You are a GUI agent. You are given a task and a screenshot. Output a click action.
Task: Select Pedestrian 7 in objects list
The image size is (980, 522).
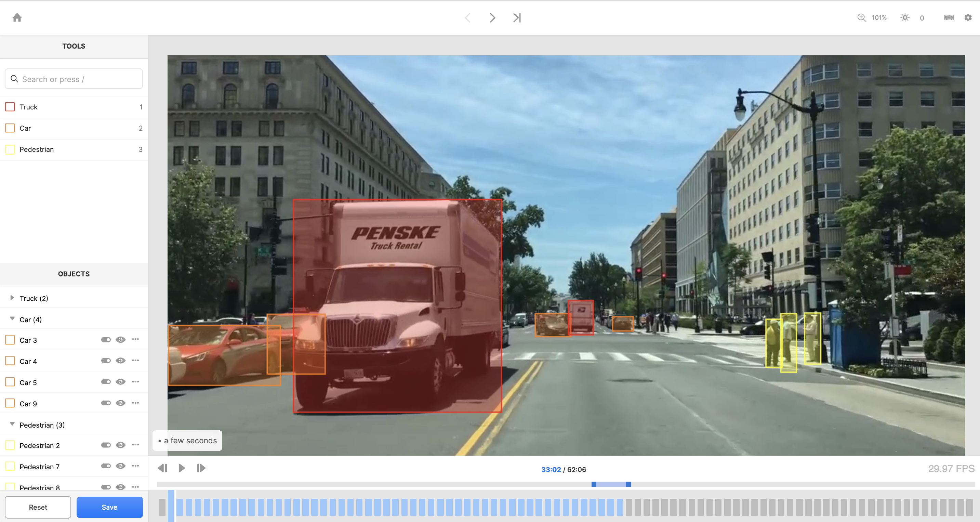click(74, 467)
